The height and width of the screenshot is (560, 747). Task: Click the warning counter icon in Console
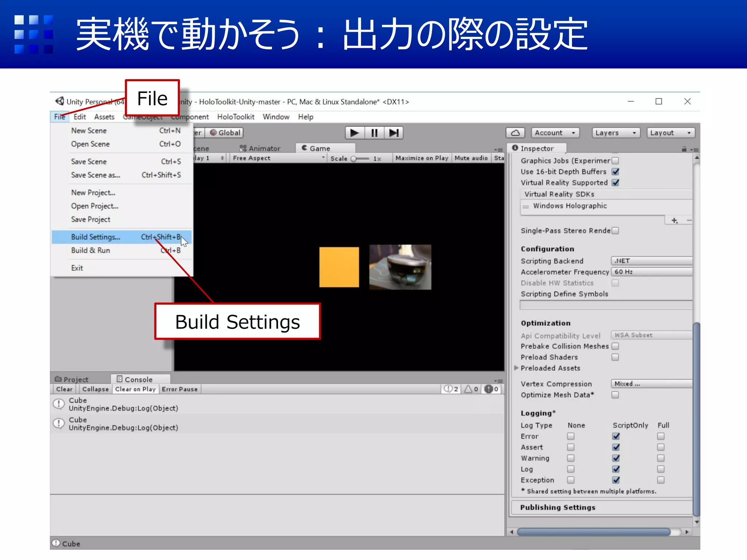coord(471,389)
